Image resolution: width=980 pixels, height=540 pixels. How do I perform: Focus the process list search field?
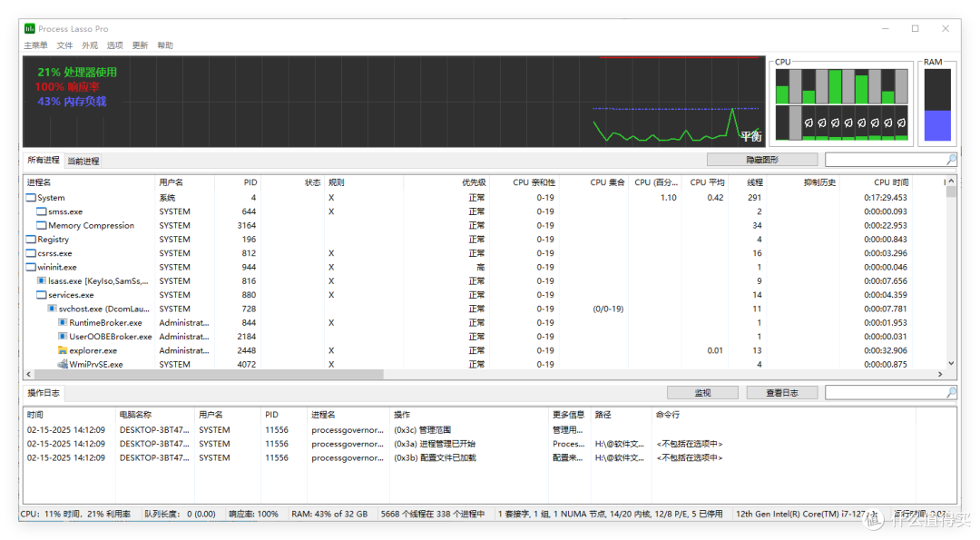click(x=885, y=160)
